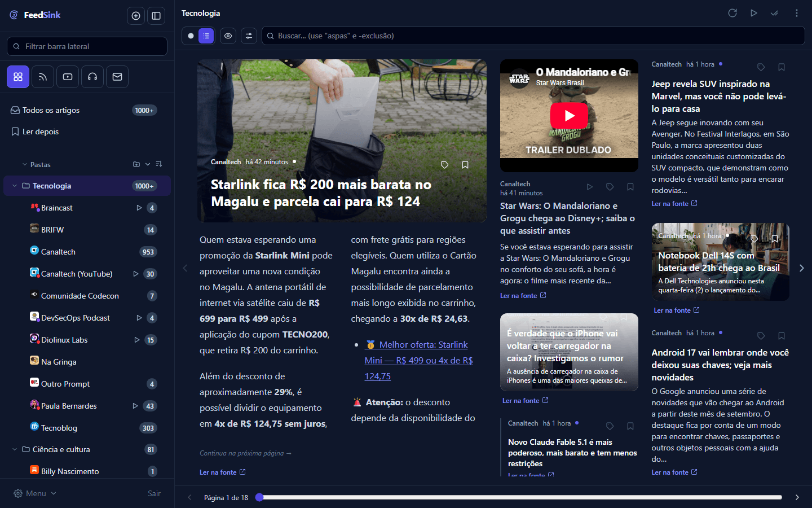Tag the Star Wars Mandaloriano article
The height and width of the screenshot is (508, 812).
point(610,187)
